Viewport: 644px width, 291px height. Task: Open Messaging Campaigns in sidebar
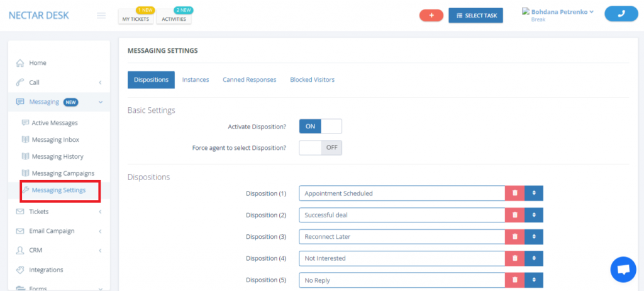coord(63,173)
